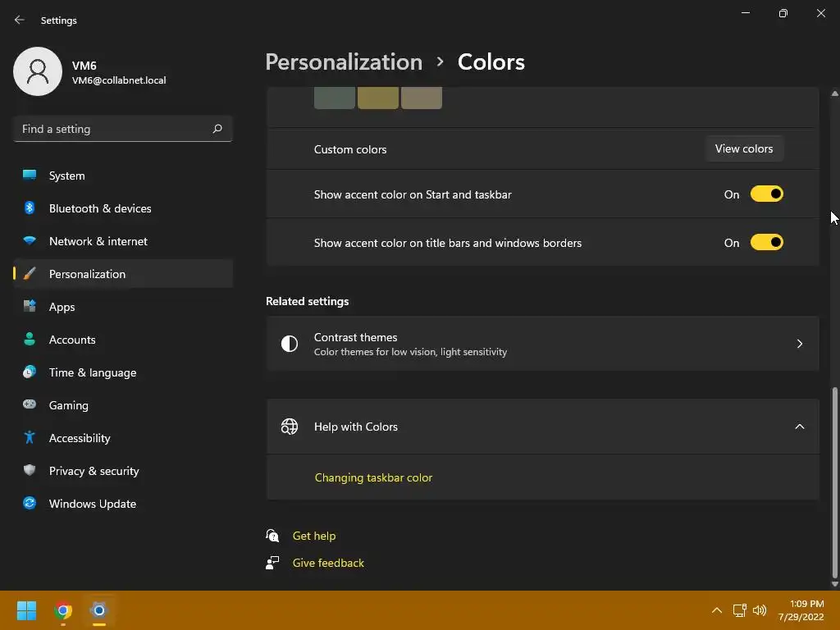This screenshot has width=840, height=630.
Task: Open Google Chrome from taskbar
Action: click(x=63, y=610)
